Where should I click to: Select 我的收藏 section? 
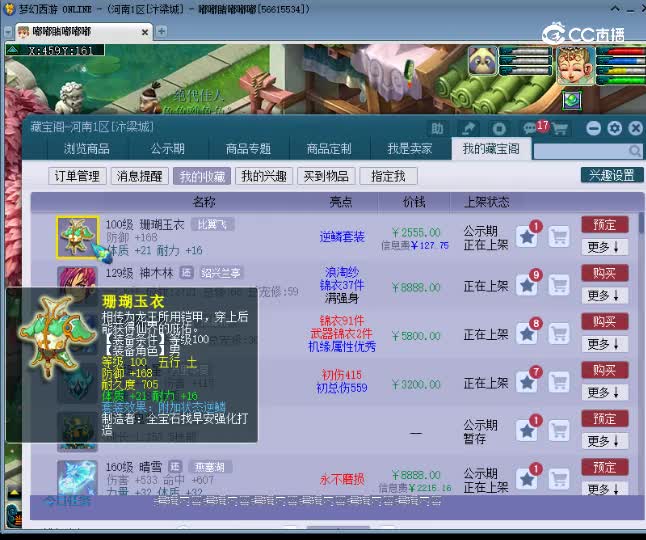click(x=202, y=176)
